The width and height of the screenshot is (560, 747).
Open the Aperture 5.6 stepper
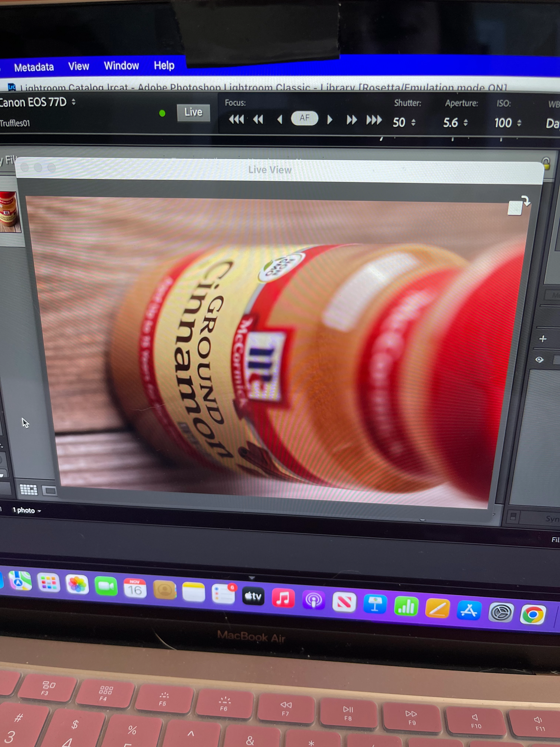click(x=466, y=123)
